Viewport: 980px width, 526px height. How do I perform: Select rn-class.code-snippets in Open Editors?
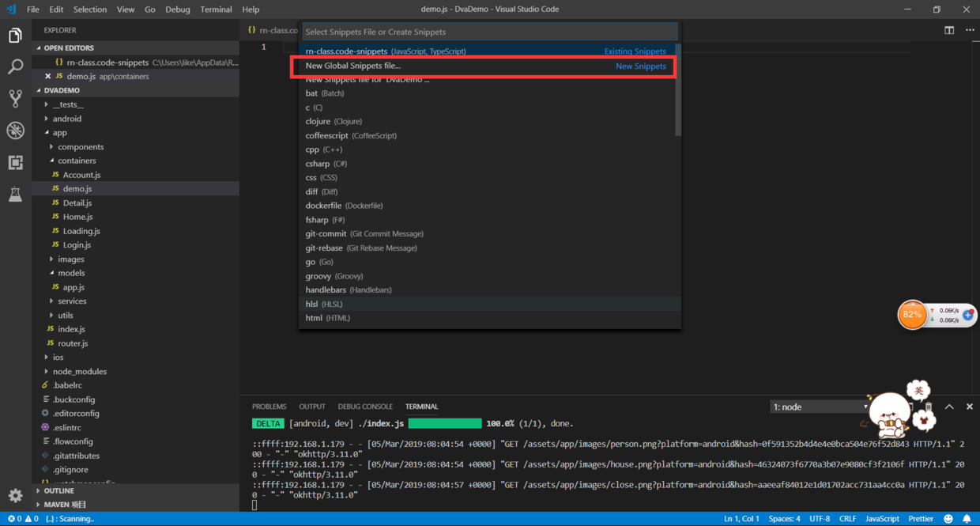point(136,62)
